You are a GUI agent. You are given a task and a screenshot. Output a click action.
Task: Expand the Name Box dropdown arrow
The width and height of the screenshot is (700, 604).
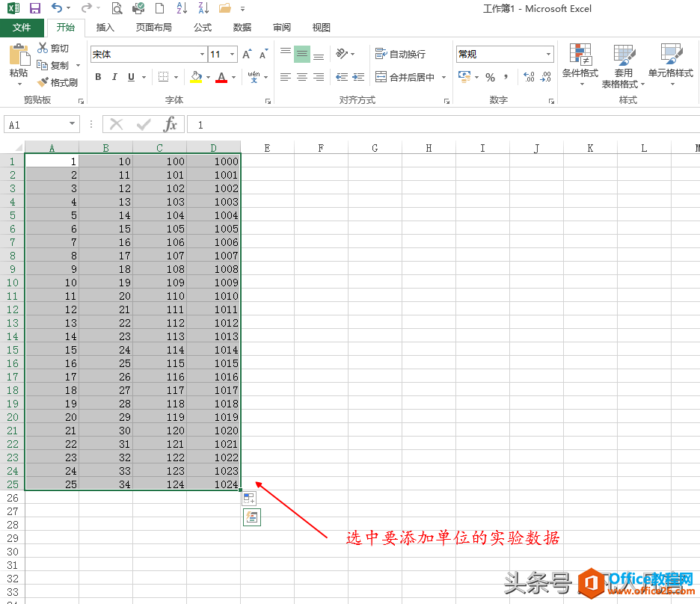pyautogui.click(x=72, y=123)
